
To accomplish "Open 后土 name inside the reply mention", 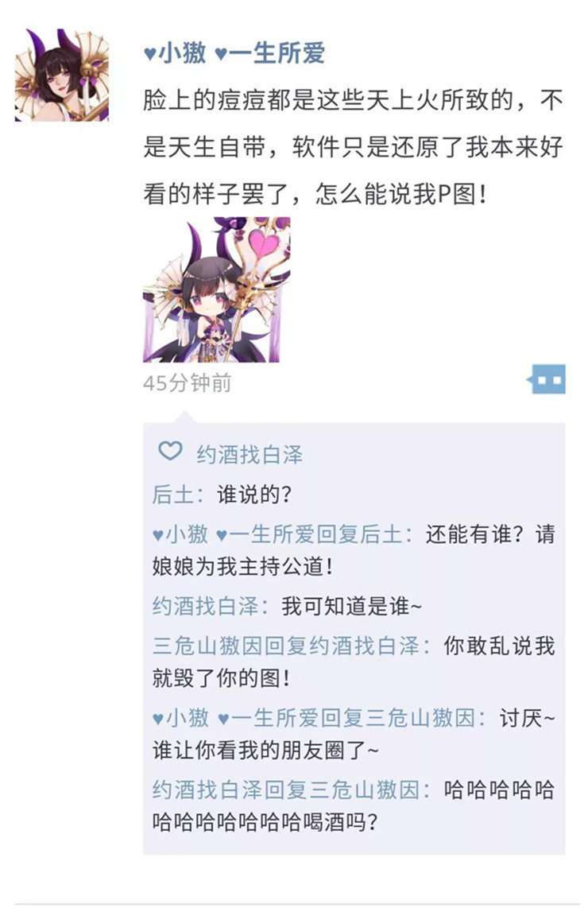I will click(381, 534).
